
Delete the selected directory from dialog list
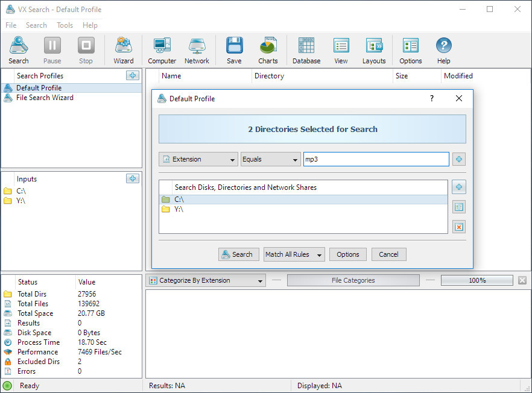[458, 227]
